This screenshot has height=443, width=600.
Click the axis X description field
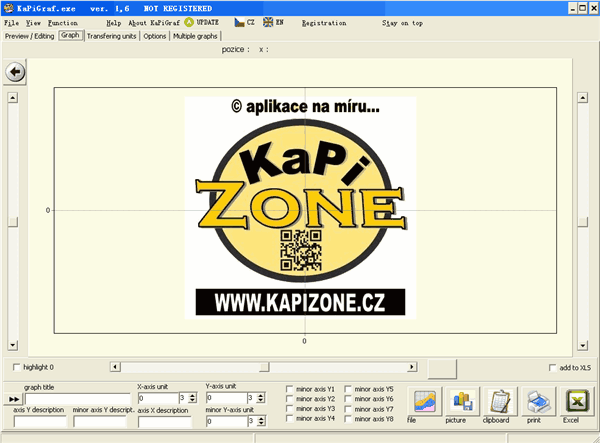point(165,422)
